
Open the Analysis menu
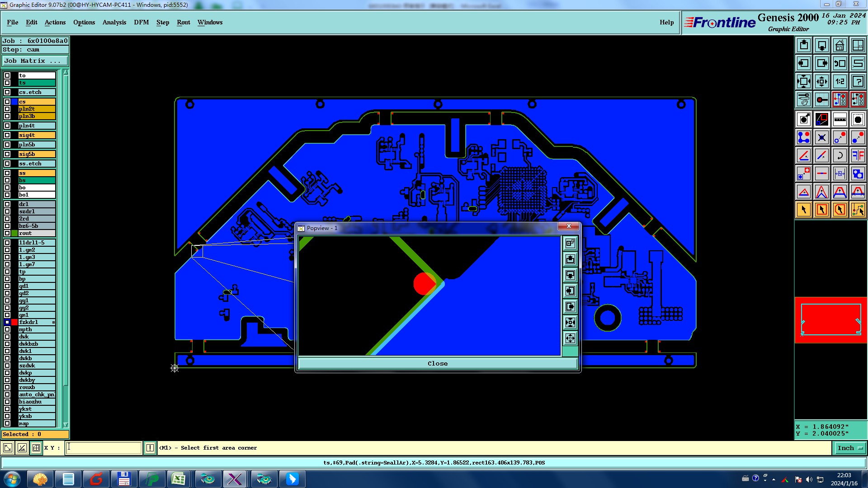tap(114, 22)
